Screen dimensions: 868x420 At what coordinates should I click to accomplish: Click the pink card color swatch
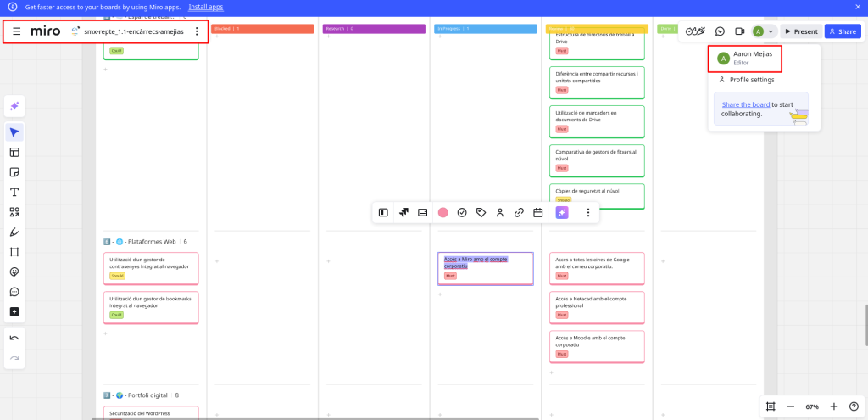[442, 212]
